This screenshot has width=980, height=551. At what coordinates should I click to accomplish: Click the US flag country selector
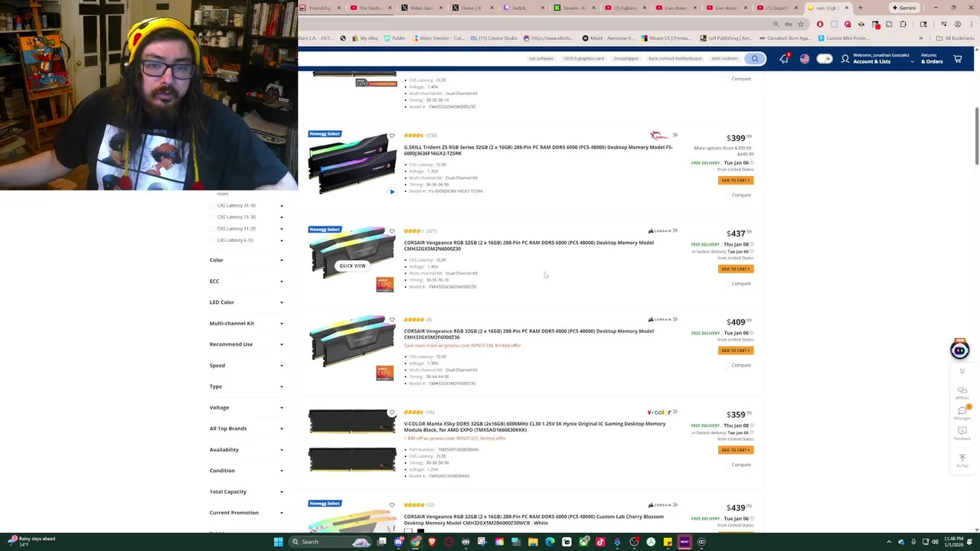(805, 59)
